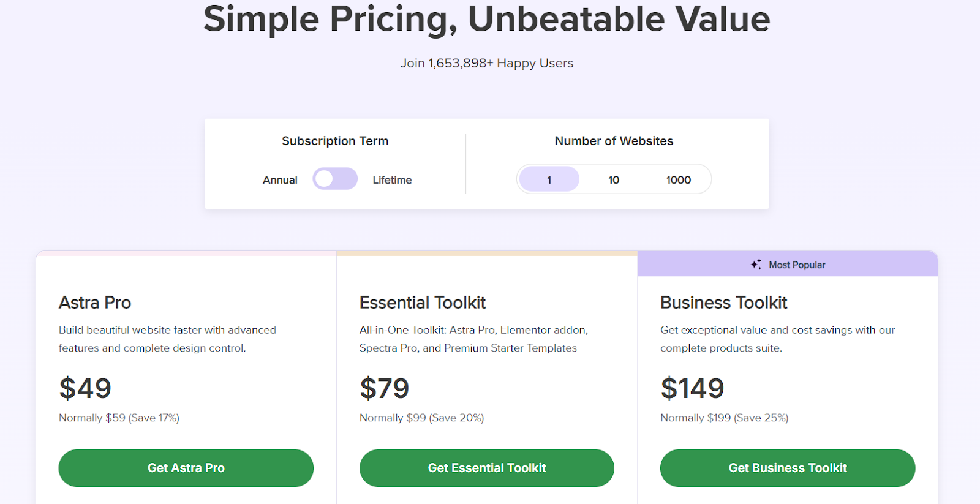The height and width of the screenshot is (504, 980).
Task: Toggle the Annual/Lifetime subscription switch
Action: coord(334,179)
